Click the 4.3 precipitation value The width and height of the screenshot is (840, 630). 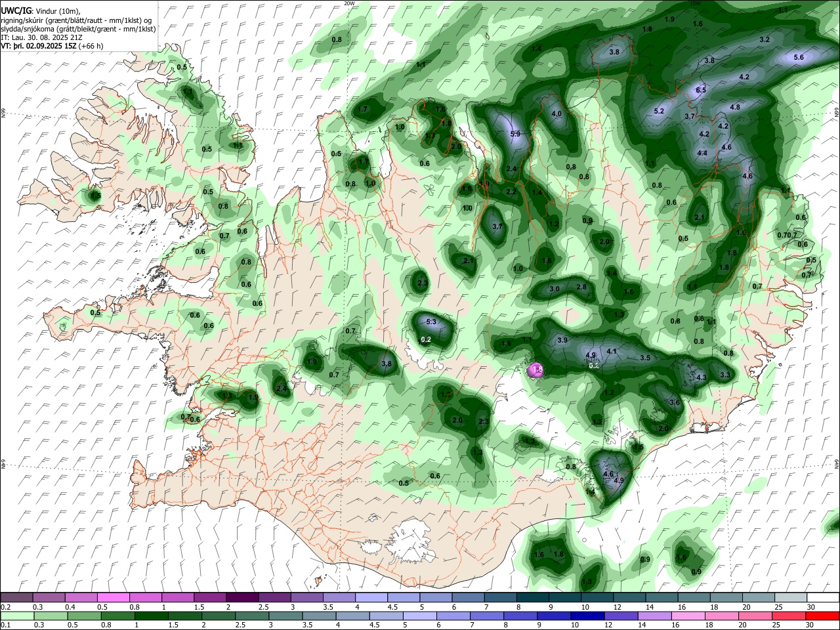701,378
